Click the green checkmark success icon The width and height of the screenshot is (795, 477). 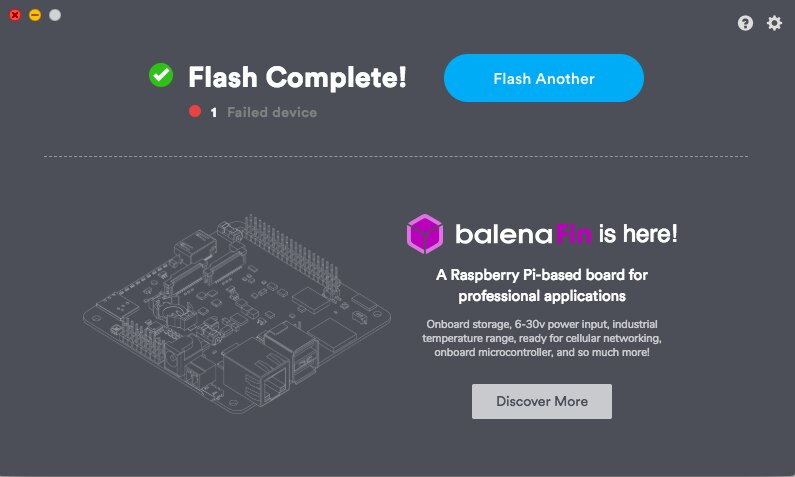click(161, 75)
